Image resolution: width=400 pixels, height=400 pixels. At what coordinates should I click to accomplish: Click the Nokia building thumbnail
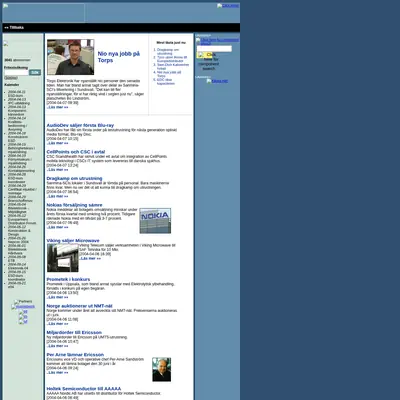[x=155, y=221]
